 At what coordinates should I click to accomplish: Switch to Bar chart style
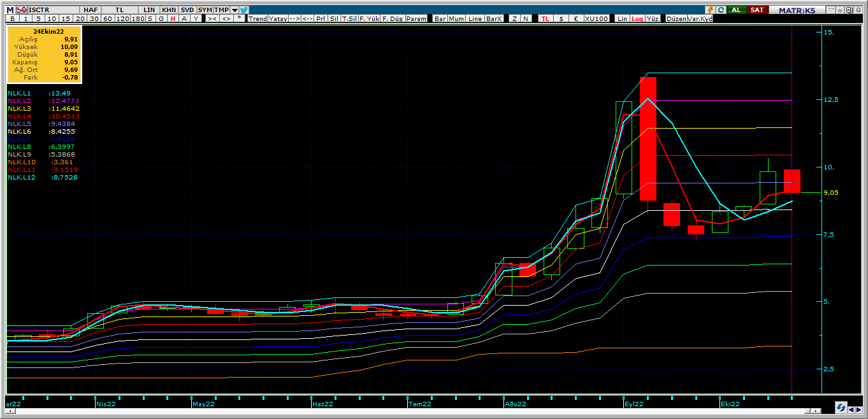click(440, 18)
